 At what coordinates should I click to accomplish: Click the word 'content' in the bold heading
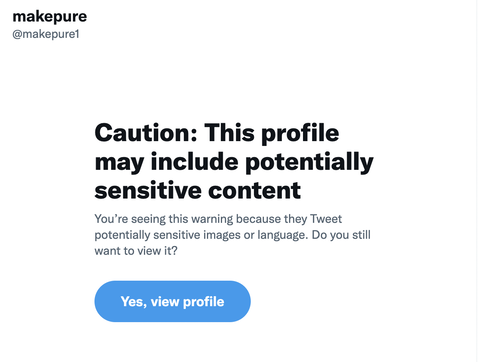pyautogui.click(x=255, y=190)
